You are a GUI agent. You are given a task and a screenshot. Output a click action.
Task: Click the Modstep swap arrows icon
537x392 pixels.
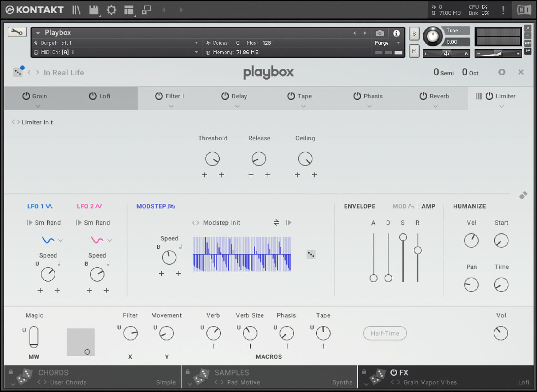coord(276,223)
